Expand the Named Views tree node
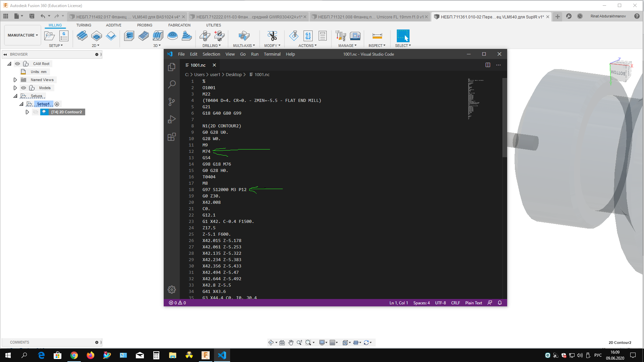This screenshot has width=644, height=362. (15, 80)
